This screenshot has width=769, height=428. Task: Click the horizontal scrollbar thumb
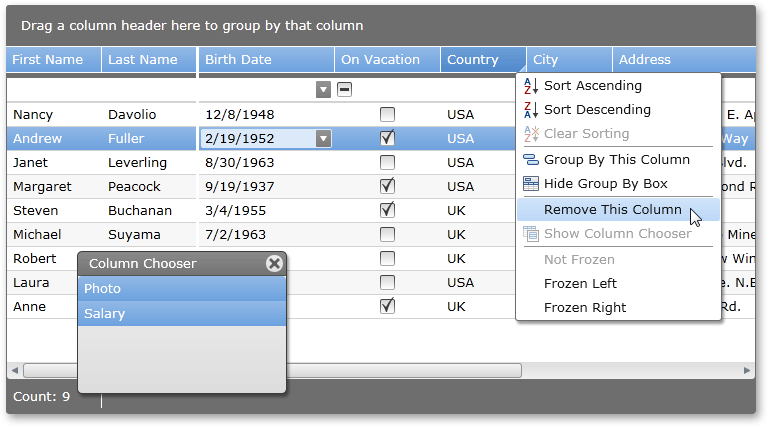click(270, 371)
